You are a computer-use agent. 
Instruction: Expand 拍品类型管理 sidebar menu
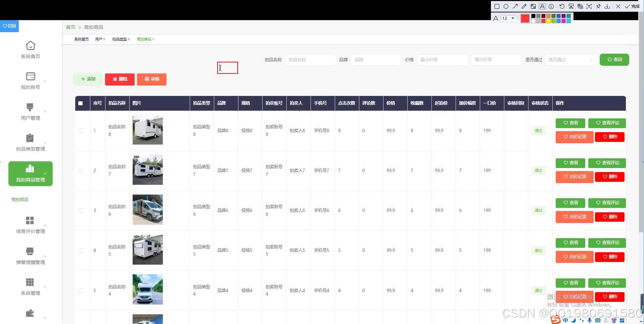coord(31,143)
